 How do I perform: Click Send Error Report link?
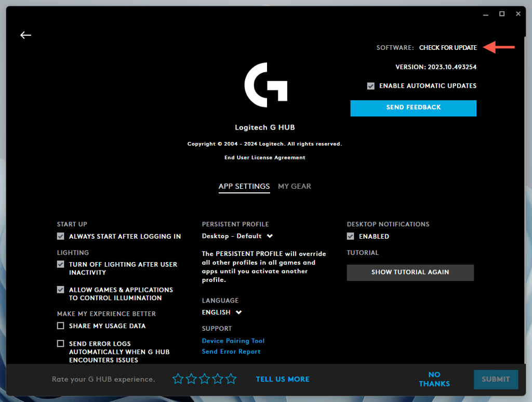point(231,352)
